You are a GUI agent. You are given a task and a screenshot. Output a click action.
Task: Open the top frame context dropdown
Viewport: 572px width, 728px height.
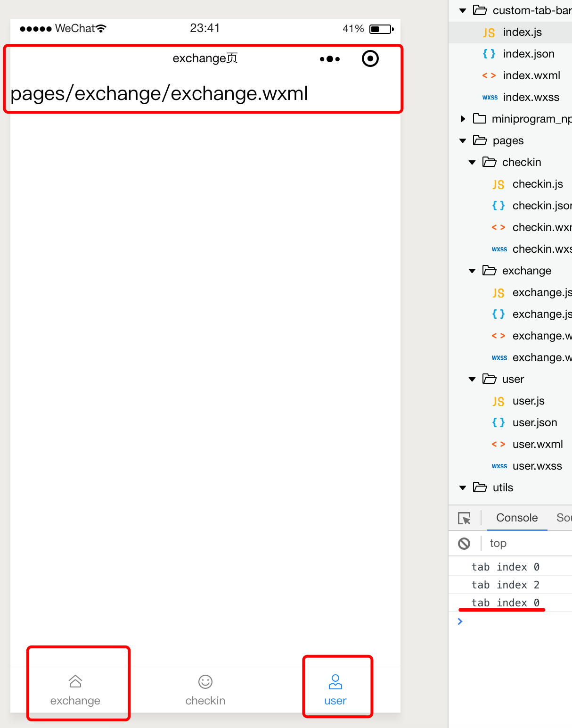(498, 544)
